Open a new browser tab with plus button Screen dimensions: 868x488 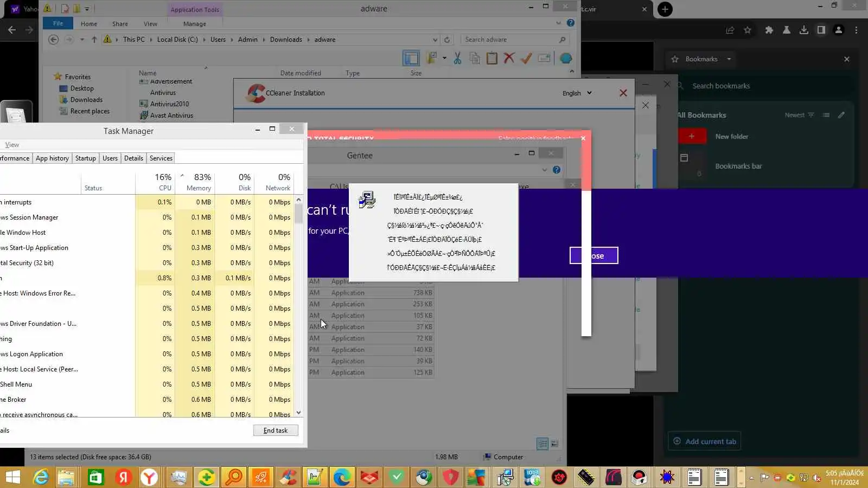click(665, 9)
